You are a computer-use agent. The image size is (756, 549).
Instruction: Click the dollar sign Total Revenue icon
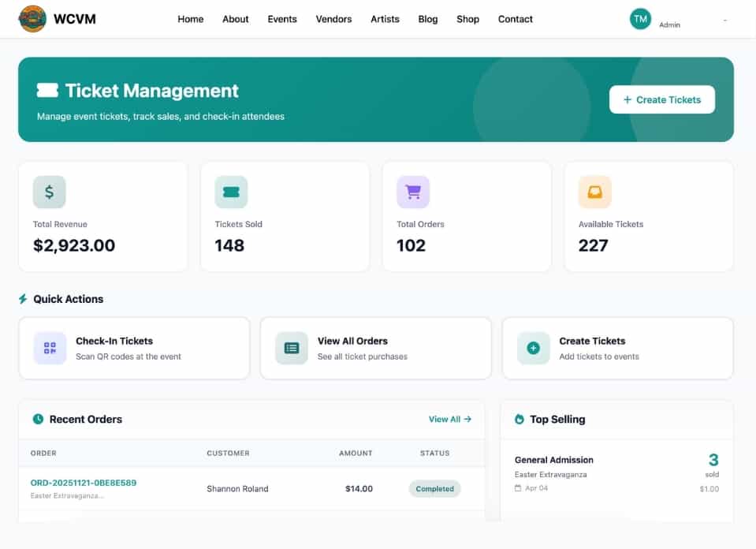[x=48, y=191]
